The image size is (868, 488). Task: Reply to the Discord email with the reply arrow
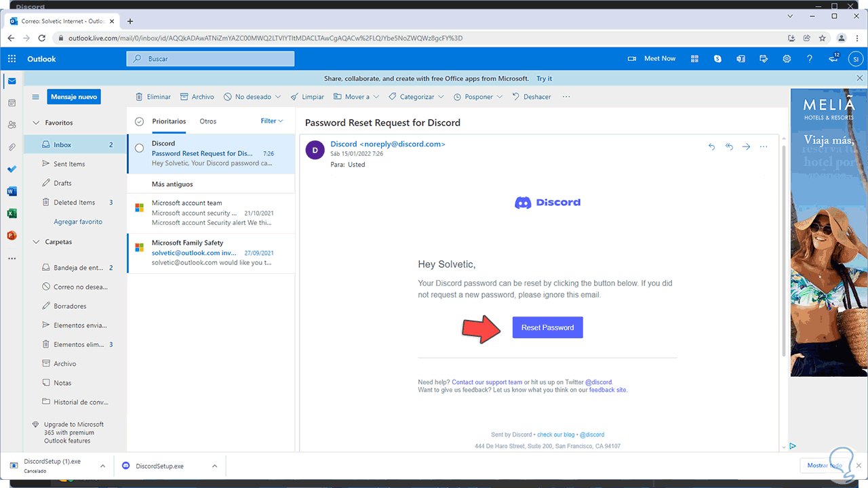coord(711,146)
